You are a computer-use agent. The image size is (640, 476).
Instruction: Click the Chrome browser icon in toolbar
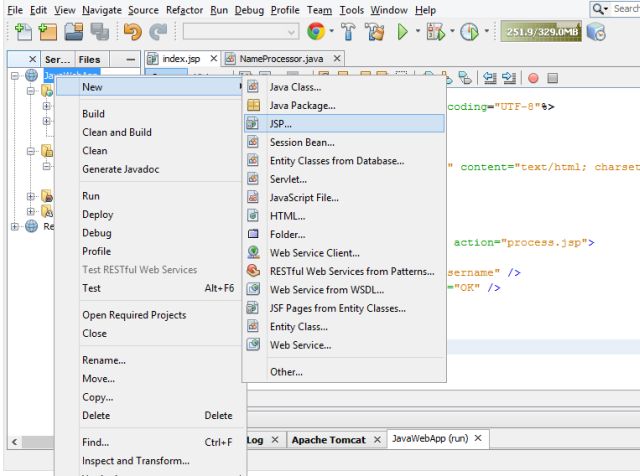tap(316, 31)
